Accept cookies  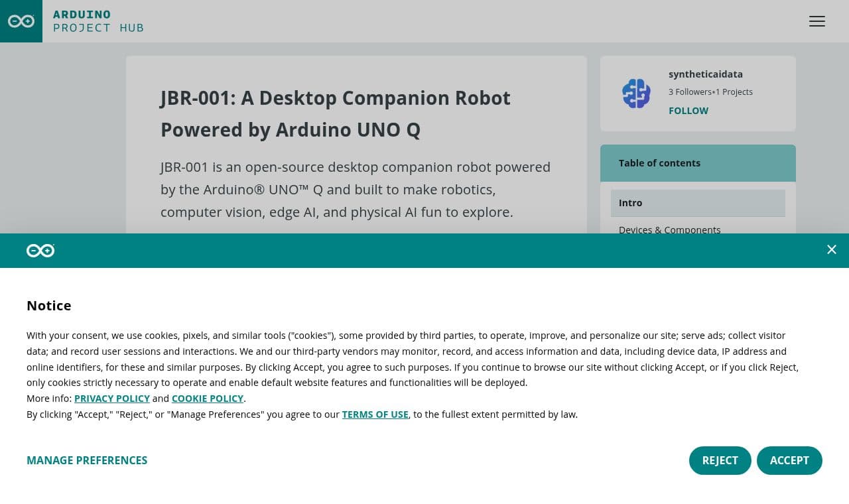click(789, 460)
